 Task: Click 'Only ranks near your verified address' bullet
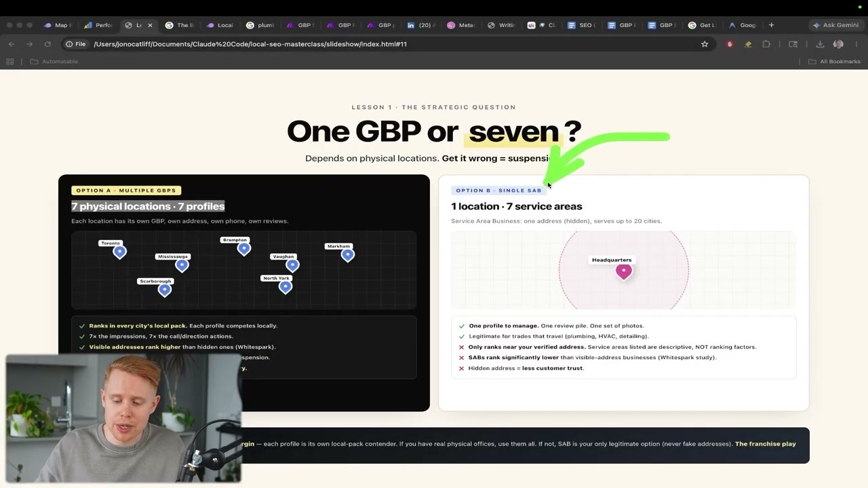[612, 347]
